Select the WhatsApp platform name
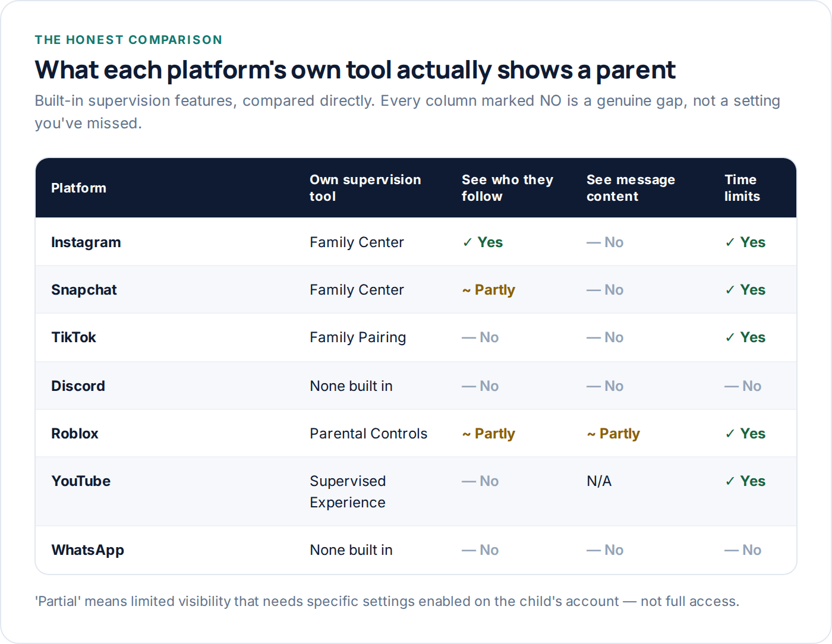The width and height of the screenshot is (832, 644). point(88,550)
